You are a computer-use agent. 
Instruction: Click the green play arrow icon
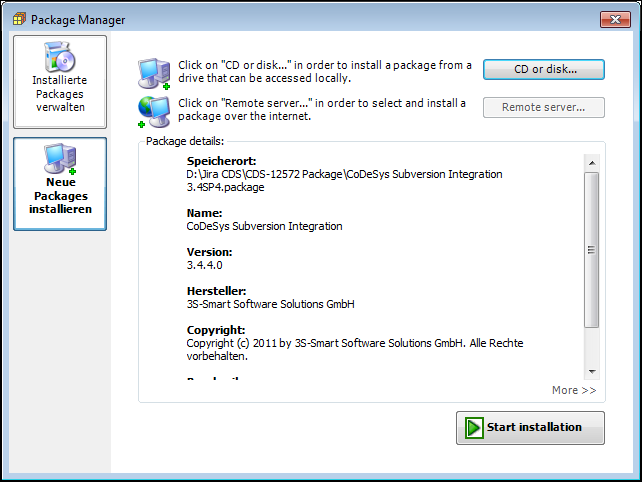(x=473, y=428)
